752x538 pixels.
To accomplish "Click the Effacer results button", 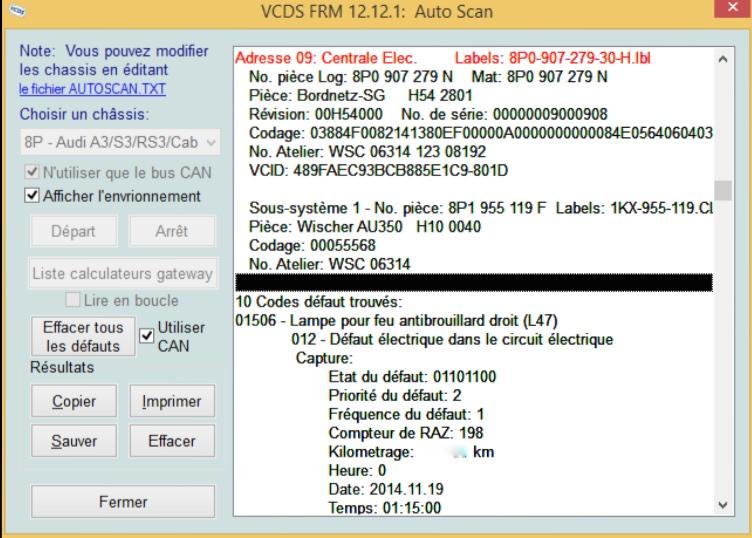I will coord(172,441).
